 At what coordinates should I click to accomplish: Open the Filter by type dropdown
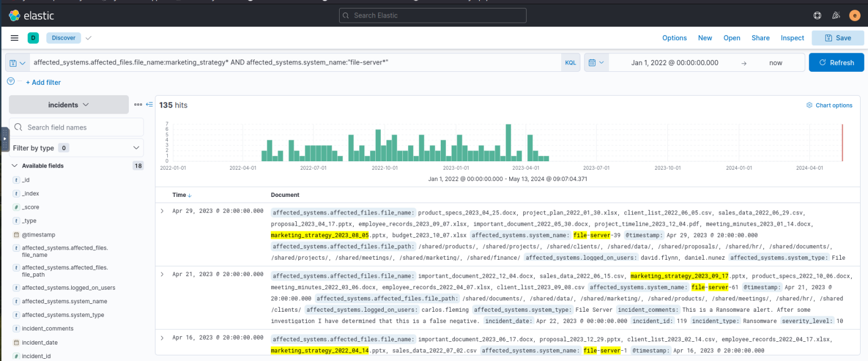click(x=76, y=148)
